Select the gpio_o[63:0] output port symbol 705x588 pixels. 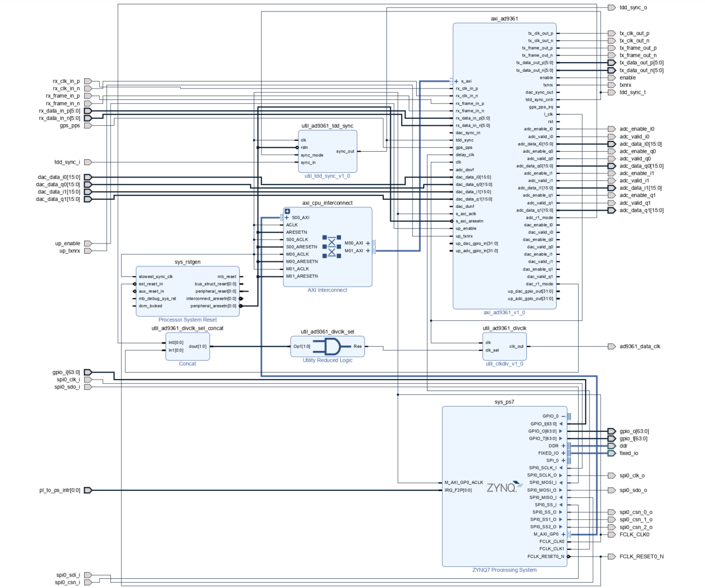(x=612, y=431)
